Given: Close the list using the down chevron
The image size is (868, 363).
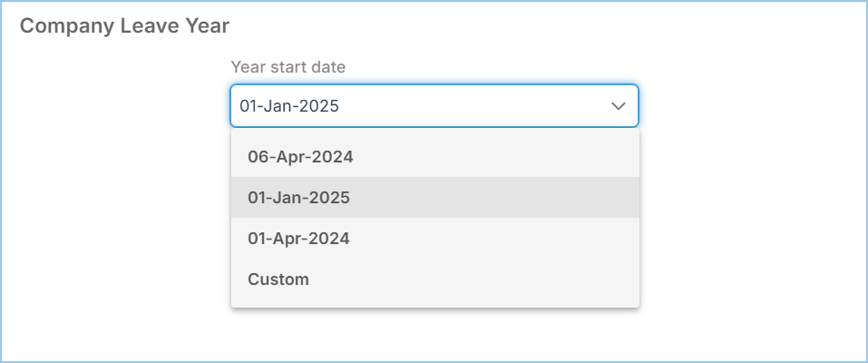Looking at the screenshot, I should (x=619, y=106).
